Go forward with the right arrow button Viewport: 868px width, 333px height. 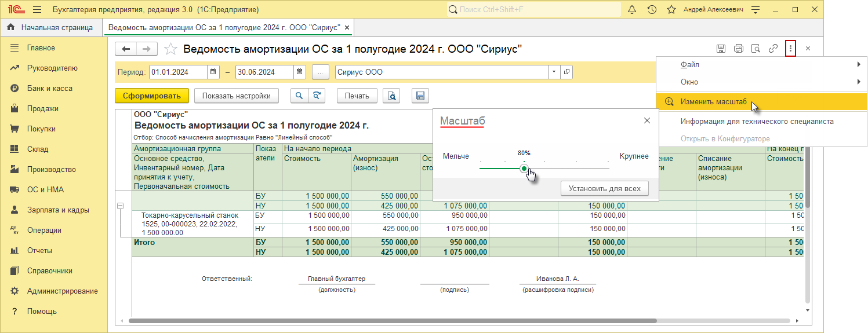pyautogui.click(x=147, y=49)
